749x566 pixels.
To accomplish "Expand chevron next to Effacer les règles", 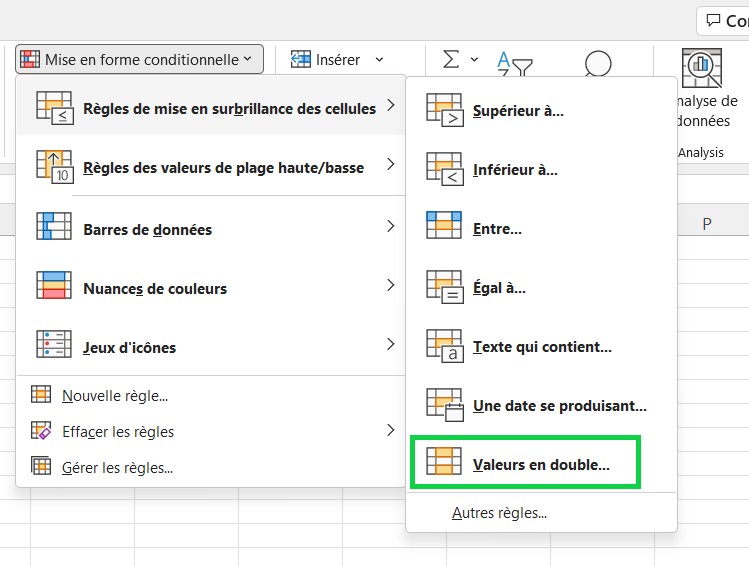I will coord(391,430).
